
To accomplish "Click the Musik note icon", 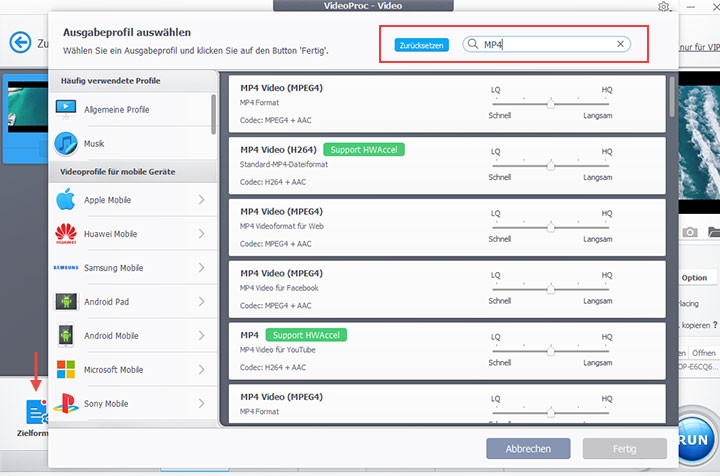I will [66, 143].
